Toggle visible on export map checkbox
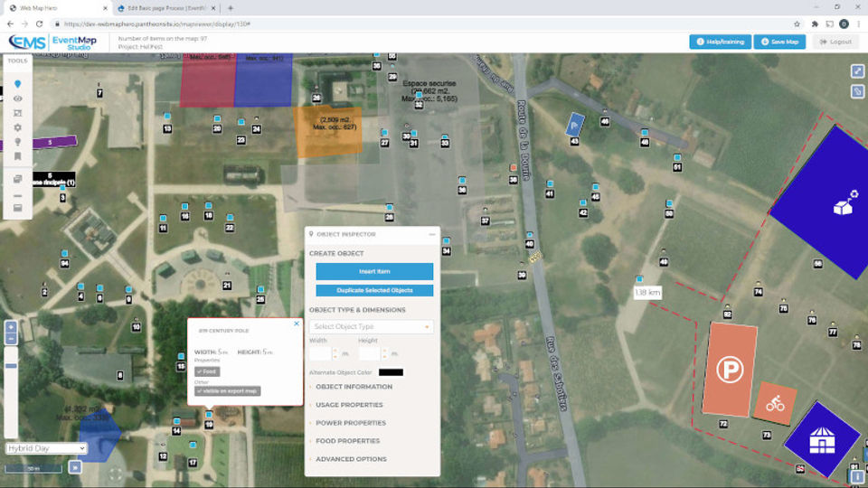The image size is (868, 488). point(227,391)
